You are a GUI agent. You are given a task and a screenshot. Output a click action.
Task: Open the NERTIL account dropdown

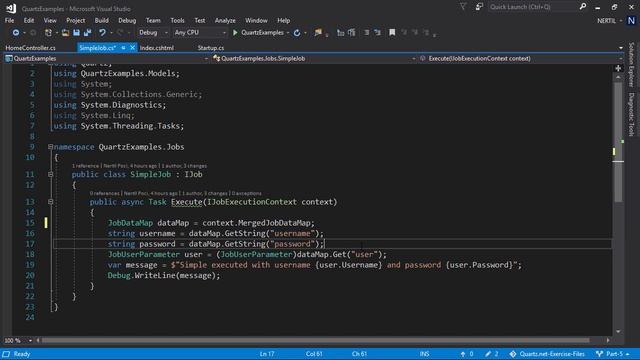tap(610, 20)
